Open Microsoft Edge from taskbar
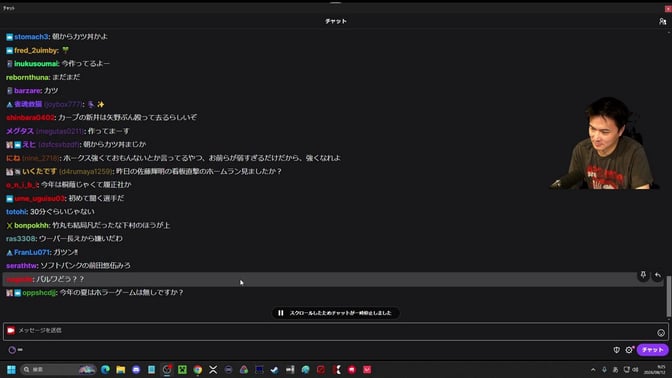The width and height of the screenshot is (672, 378). tap(105, 369)
